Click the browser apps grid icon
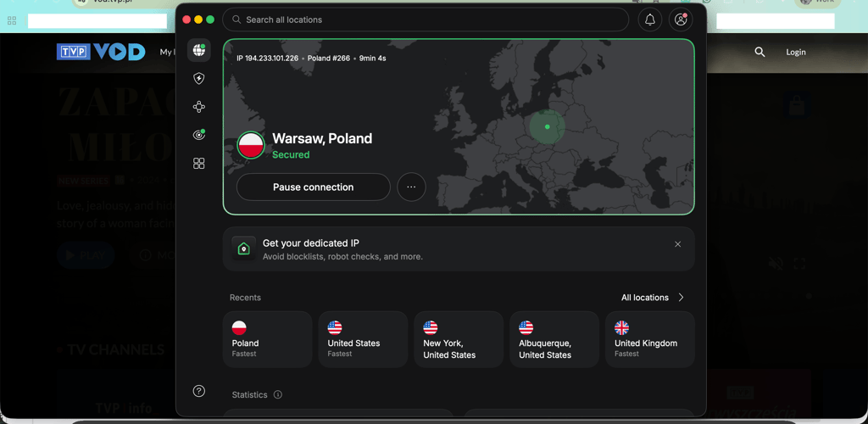 coord(12,21)
